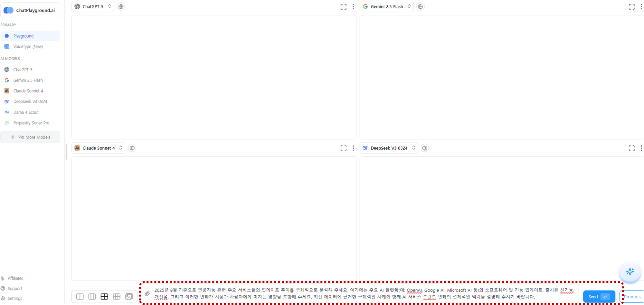Toggle web search globe for Gemini 2.5 Flash panel
This screenshot has height=305, width=644.
pos(420,6)
